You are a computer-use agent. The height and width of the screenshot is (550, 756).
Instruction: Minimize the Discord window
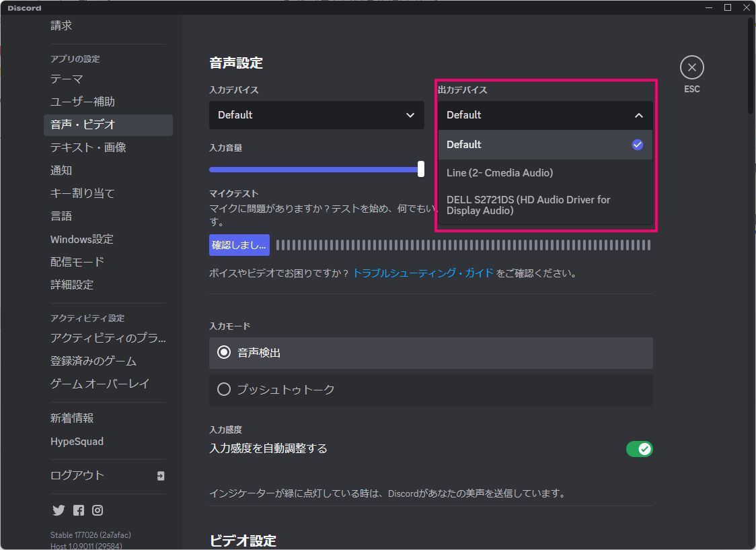[x=709, y=7]
